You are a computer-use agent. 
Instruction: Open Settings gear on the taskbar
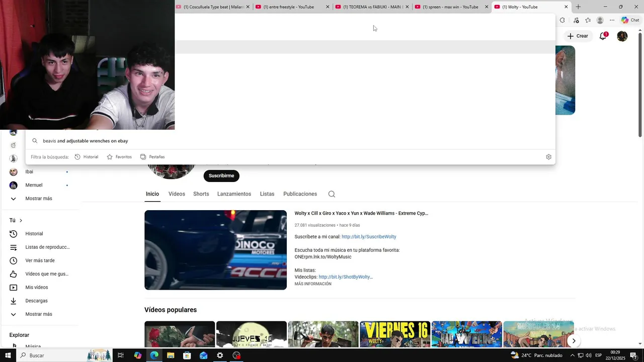[220, 355]
